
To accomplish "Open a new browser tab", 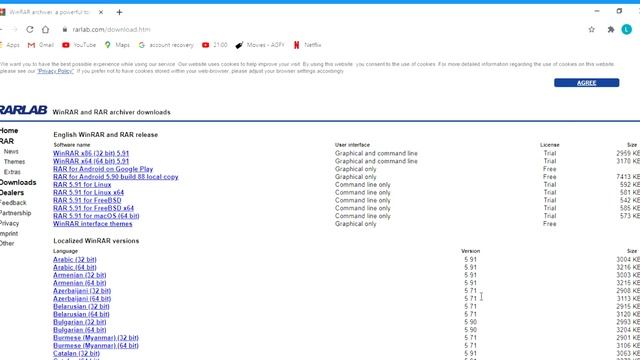I will click(119, 12).
